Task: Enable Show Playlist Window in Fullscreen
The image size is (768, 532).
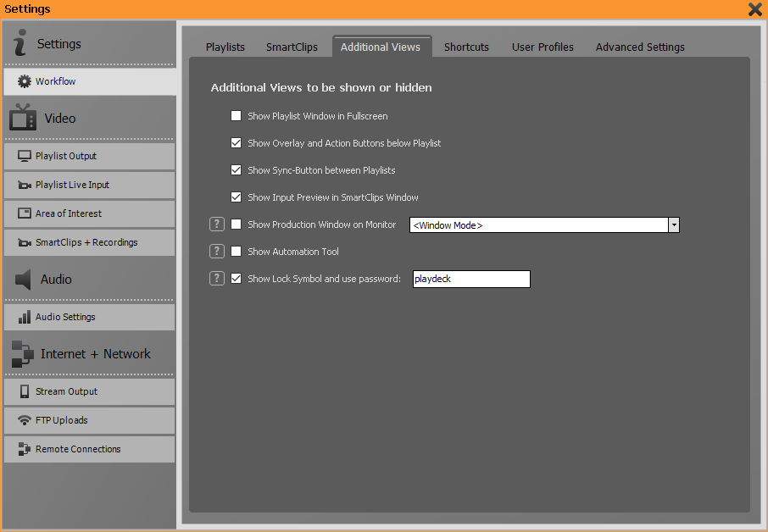Action: (x=237, y=116)
